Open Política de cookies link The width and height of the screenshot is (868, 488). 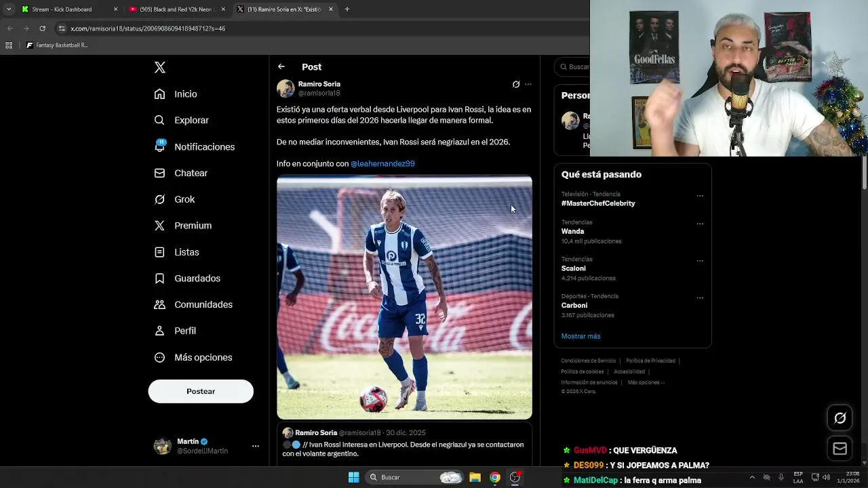point(583,371)
